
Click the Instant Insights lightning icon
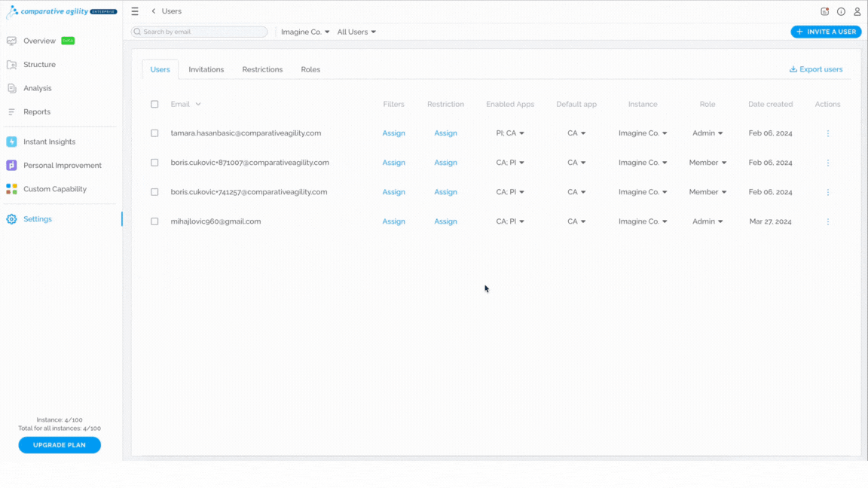[x=11, y=142]
